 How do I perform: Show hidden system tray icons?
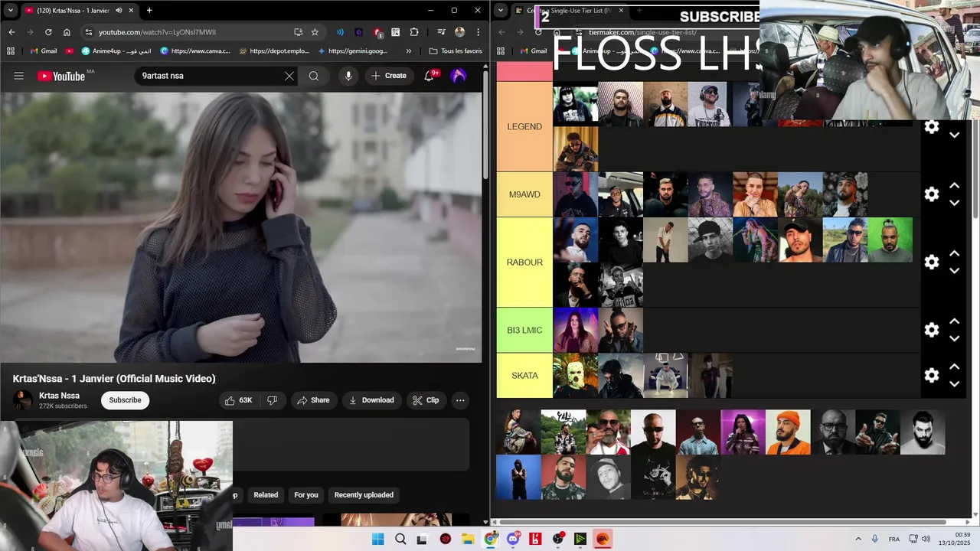point(857,539)
